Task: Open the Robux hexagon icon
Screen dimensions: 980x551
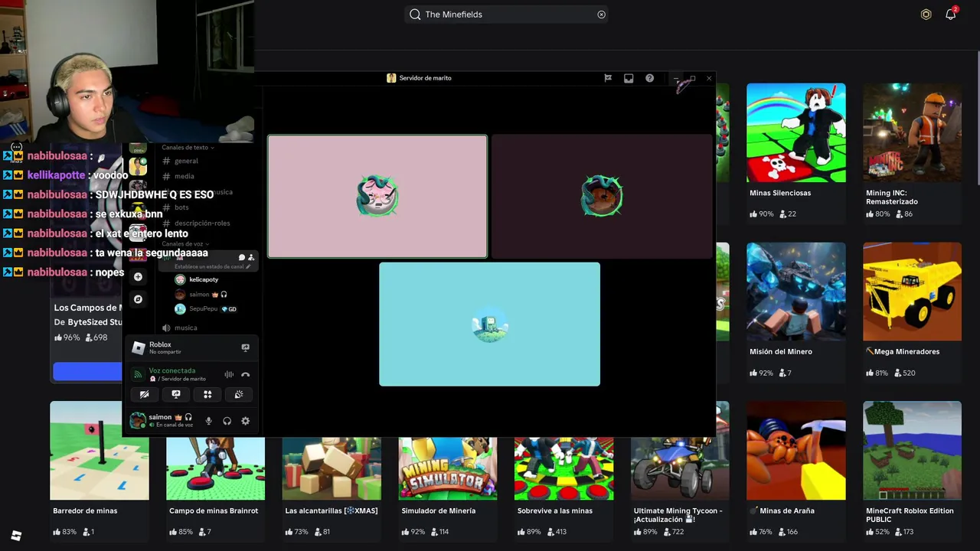Action: pyautogui.click(x=926, y=14)
